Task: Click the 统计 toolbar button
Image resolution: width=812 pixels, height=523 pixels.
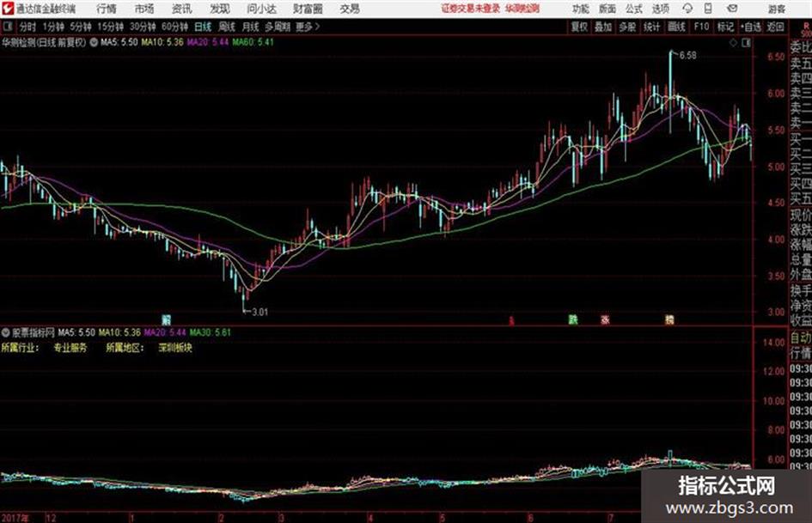Action: coord(651,27)
